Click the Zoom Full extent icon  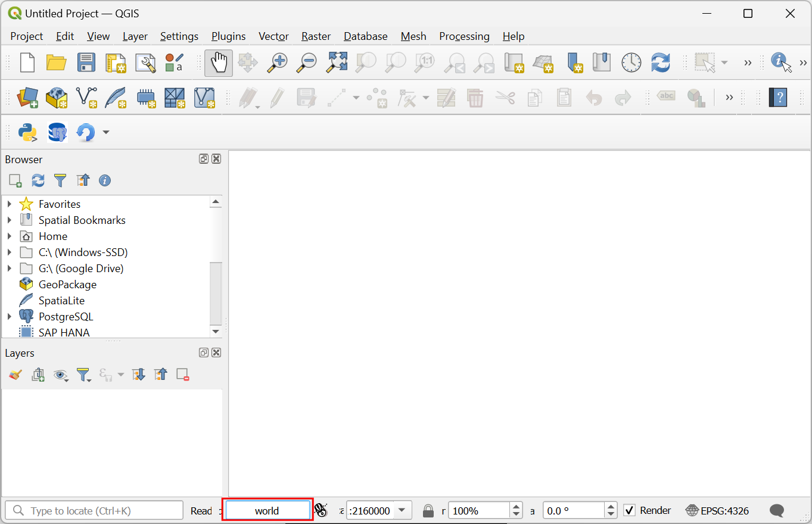(337, 63)
